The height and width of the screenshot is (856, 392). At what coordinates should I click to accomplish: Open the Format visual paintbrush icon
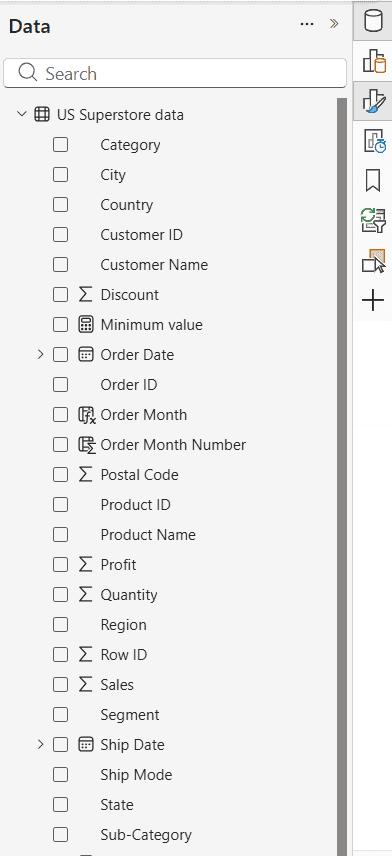(374, 101)
